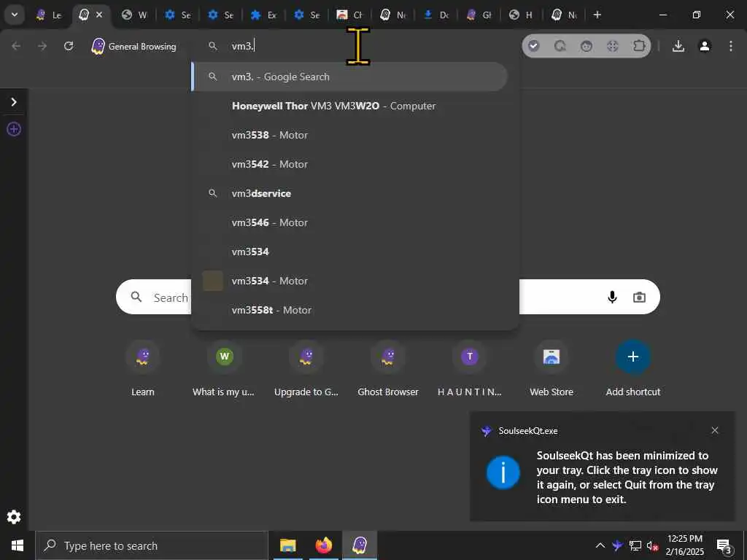The height and width of the screenshot is (560, 747).
Task: Show hidden system tray icons
Action: point(600,545)
